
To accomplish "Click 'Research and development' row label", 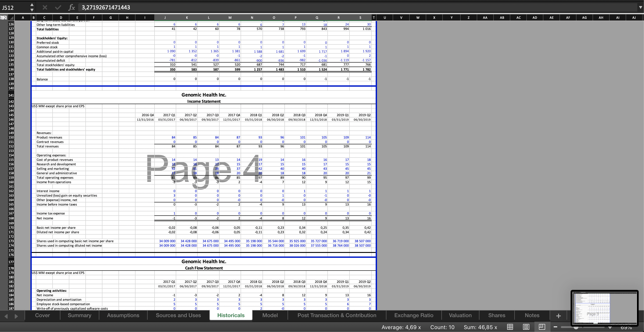I will pyautogui.click(x=56, y=164).
